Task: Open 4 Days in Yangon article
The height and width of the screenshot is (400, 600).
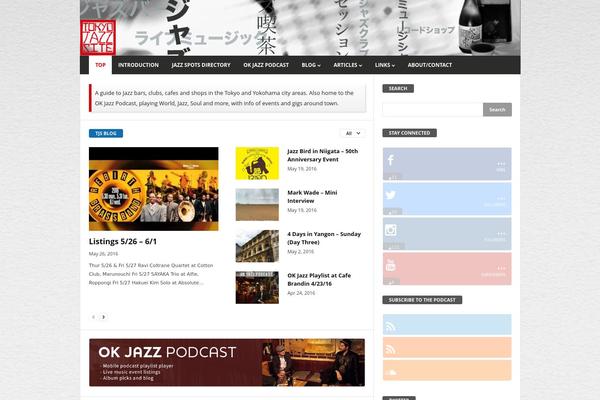Action: [x=324, y=238]
